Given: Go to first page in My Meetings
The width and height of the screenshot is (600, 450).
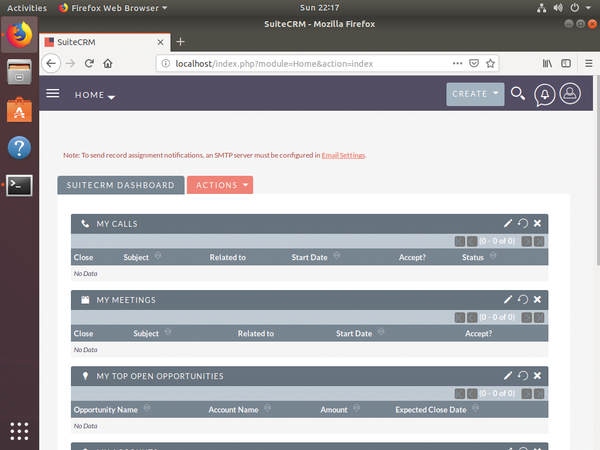Looking at the screenshot, I should point(460,318).
